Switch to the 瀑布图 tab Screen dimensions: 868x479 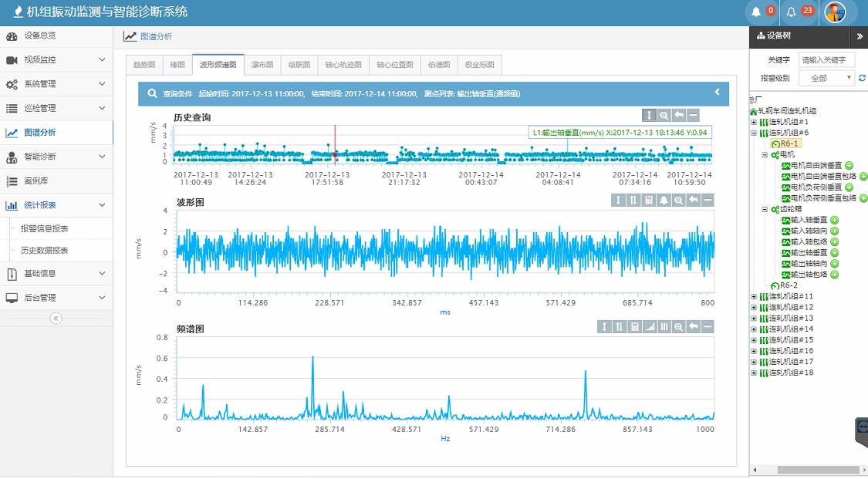click(x=262, y=65)
